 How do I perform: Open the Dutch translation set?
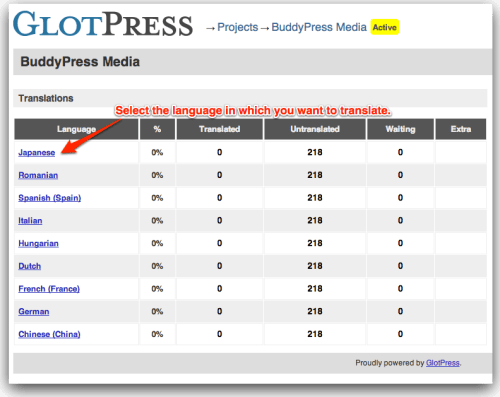[x=30, y=266]
